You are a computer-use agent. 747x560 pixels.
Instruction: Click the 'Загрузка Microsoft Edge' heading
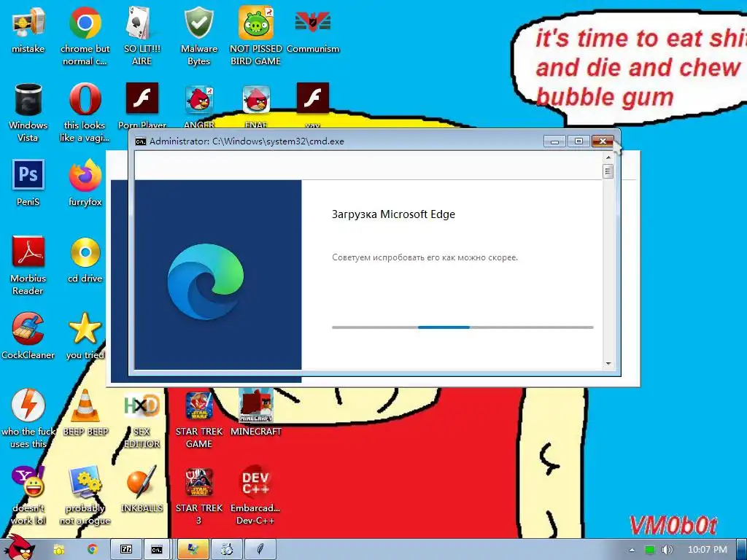[x=393, y=214]
